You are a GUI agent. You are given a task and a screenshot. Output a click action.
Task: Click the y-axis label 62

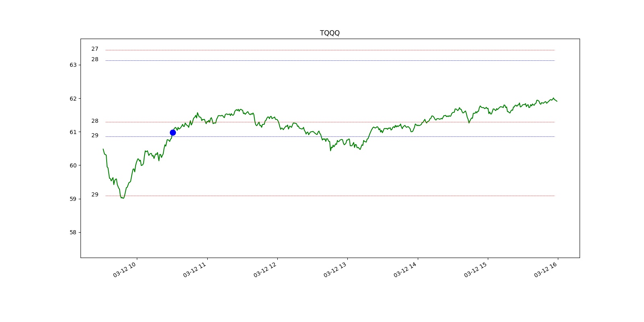(x=73, y=99)
